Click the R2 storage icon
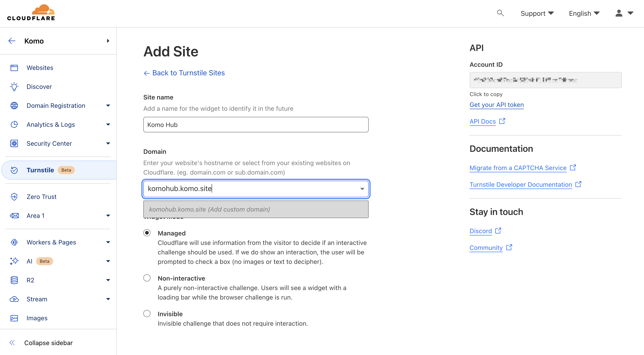 coord(14,280)
